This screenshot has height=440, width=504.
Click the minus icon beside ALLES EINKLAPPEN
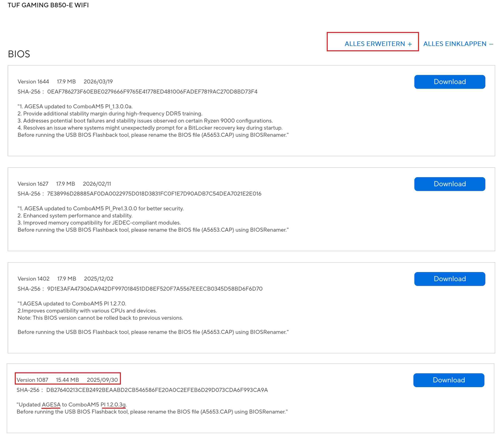point(491,44)
